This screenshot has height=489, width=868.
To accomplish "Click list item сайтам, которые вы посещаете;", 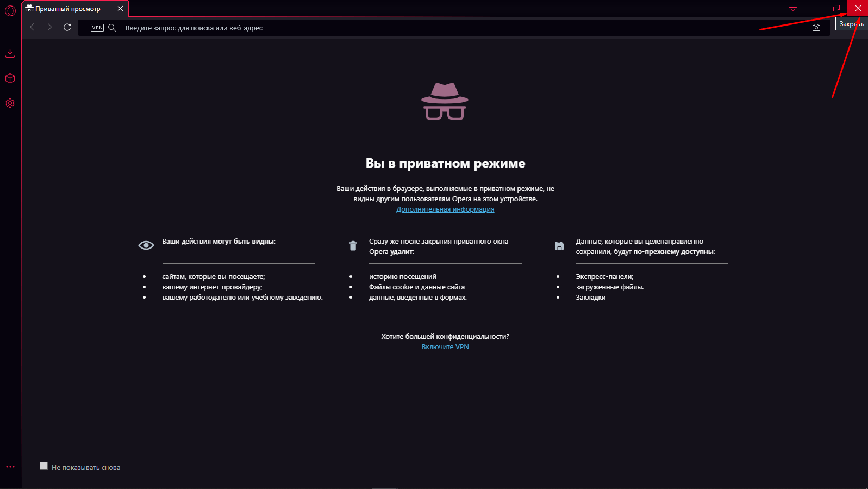I will click(214, 277).
